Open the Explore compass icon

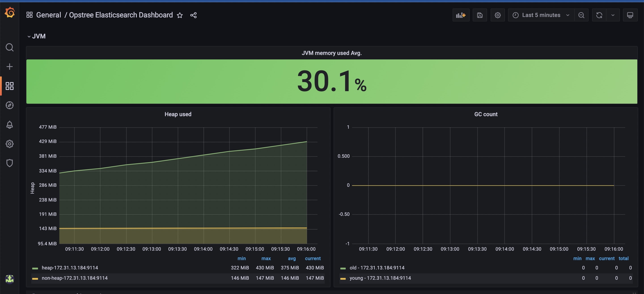click(x=9, y=105)
